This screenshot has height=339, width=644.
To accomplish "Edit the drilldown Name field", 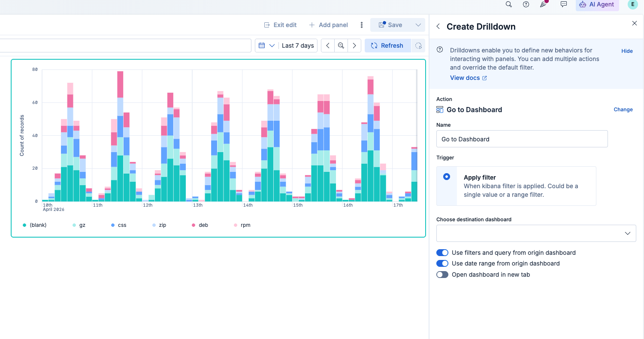I will pos(522,139).
